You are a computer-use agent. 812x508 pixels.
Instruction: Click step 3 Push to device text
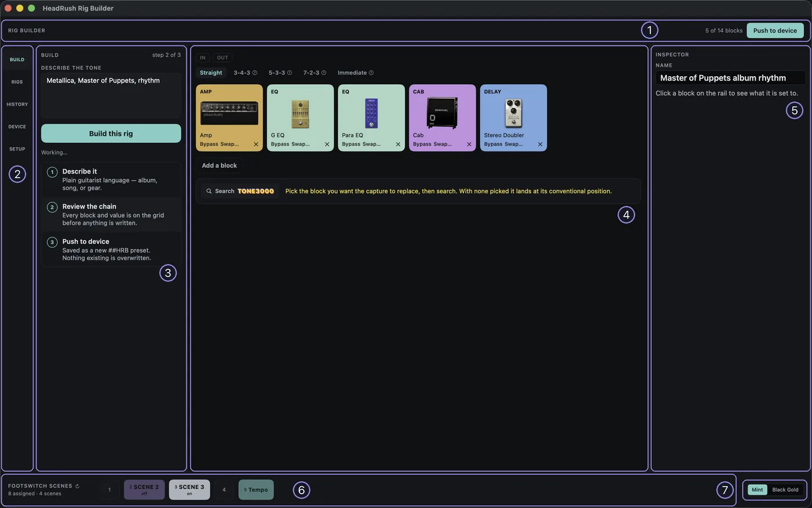tap(111, 250)
